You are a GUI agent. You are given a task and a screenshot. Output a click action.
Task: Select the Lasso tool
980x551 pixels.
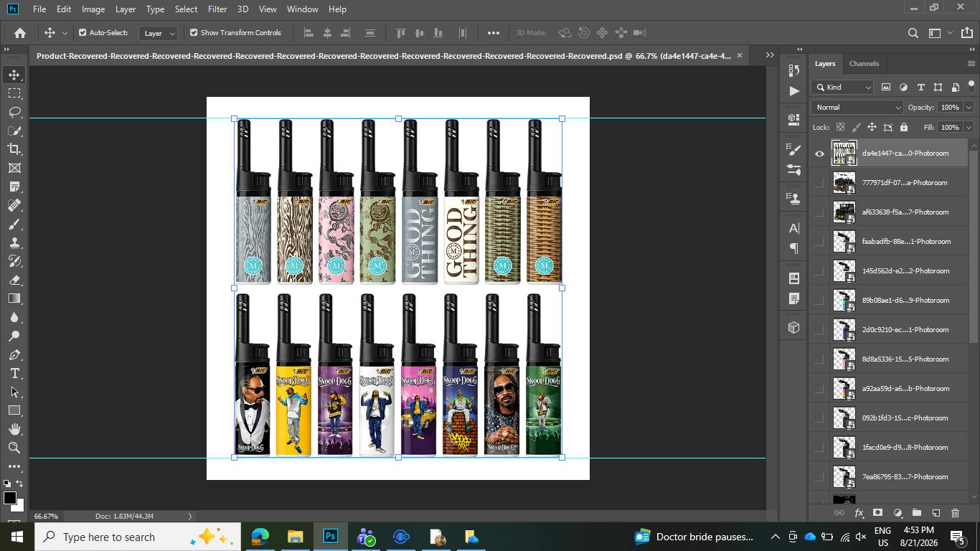[x=14, y=112]
